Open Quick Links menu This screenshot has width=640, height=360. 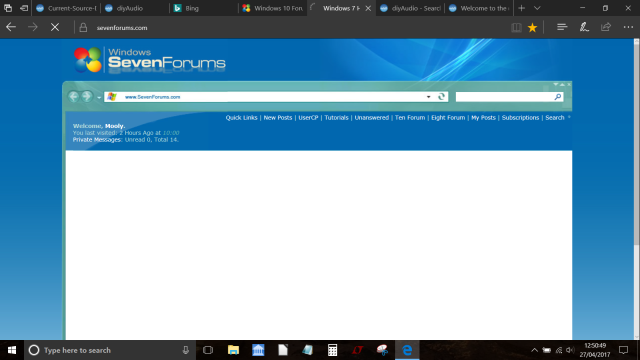242,118
